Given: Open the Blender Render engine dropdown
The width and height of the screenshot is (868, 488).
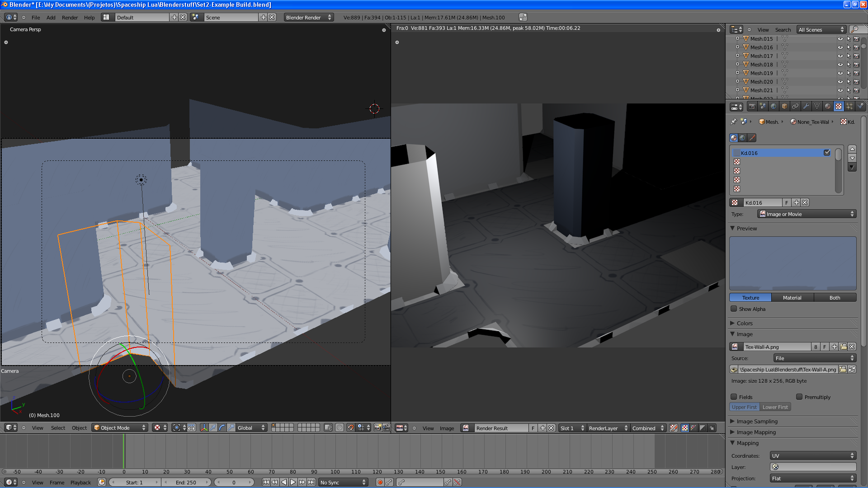Looking at the screenshot, I should [308, 18].
